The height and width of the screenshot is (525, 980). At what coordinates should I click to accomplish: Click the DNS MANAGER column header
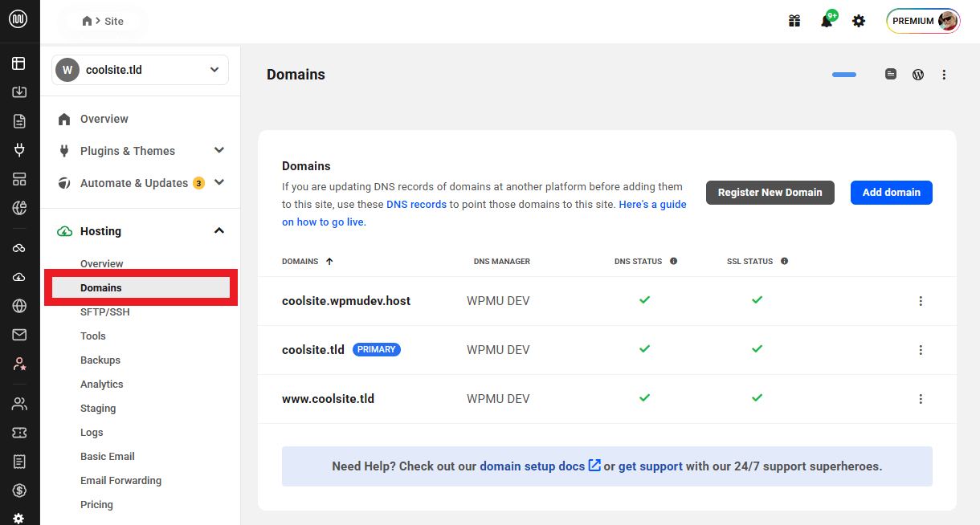[502, 261]
